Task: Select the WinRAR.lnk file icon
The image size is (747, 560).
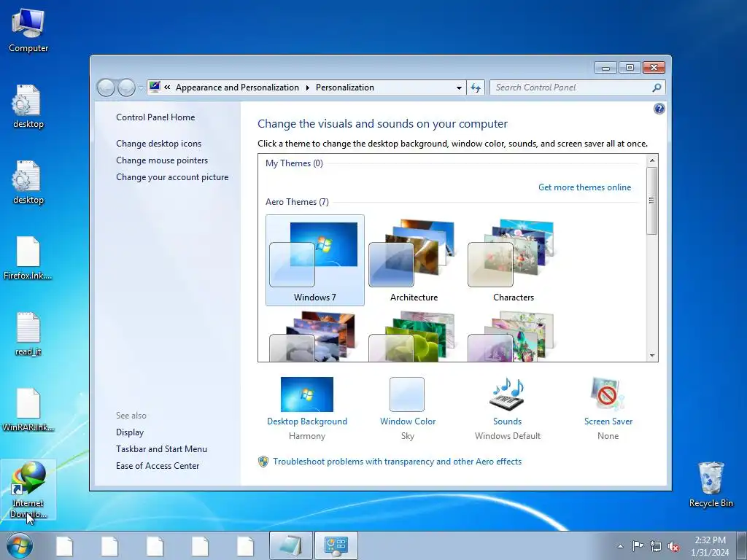Action: tap(28, 410)
